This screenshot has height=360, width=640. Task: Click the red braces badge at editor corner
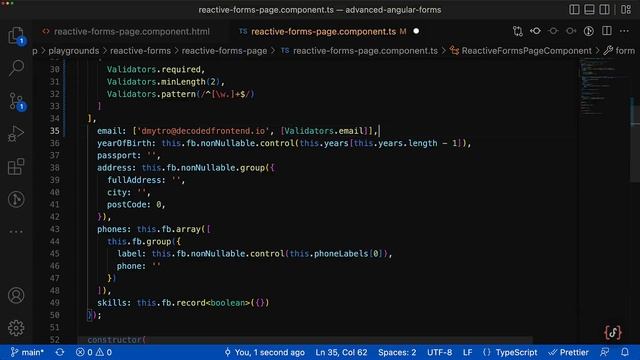pyautogui.click(x=613, y=332)
